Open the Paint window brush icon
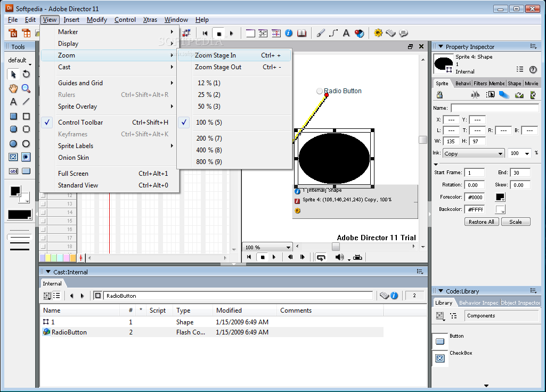Image resolution: width=546 pixels, height=392 pixels. click(321, 33)
